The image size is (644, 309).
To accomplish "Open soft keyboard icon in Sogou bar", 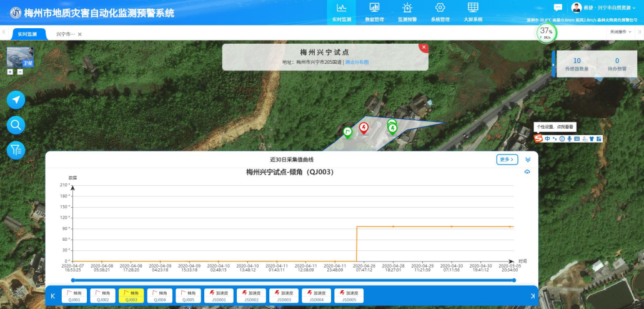I will click(577, 139).
